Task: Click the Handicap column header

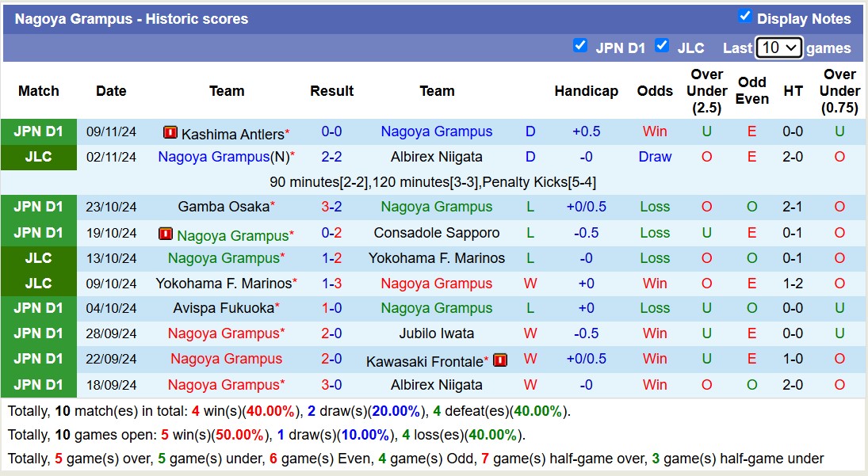Action: (586, 91)
